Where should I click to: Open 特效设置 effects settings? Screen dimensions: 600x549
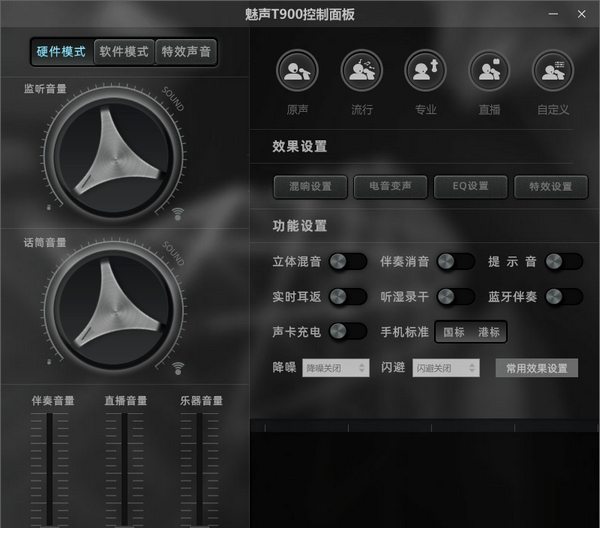(551, 187)
